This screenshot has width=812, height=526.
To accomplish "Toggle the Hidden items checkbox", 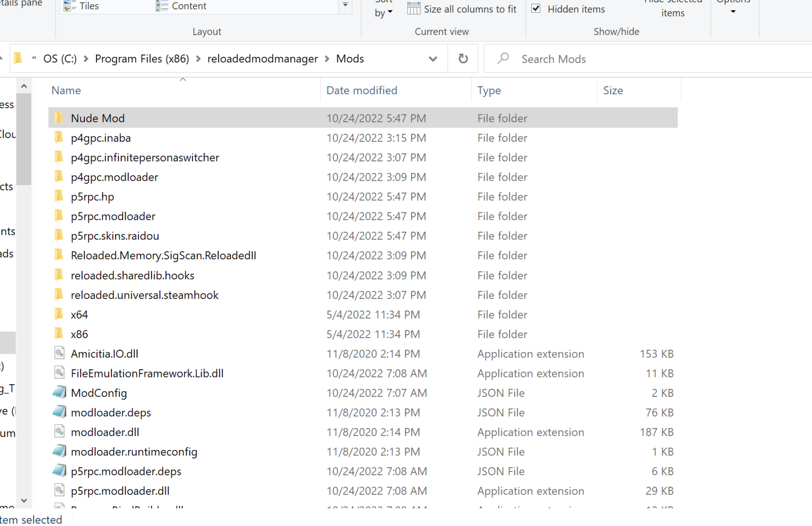I will (536, 8).
